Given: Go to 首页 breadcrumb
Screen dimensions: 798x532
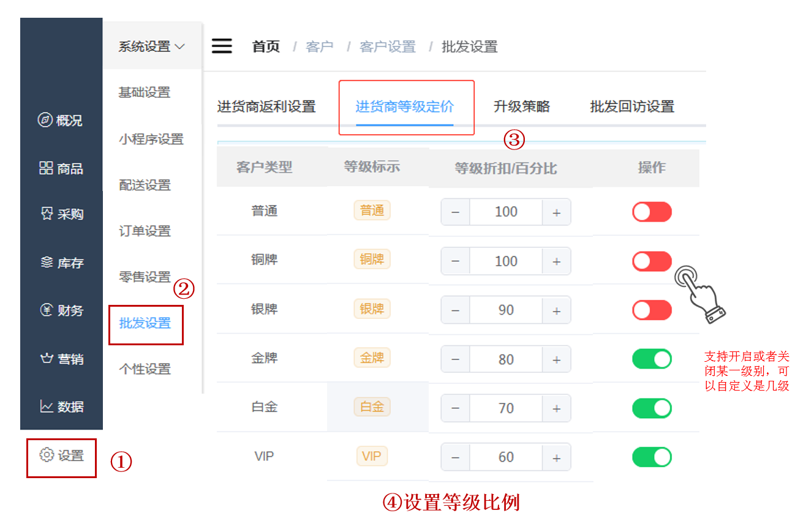Looking at the screenshot, I should tap(266, 47).
